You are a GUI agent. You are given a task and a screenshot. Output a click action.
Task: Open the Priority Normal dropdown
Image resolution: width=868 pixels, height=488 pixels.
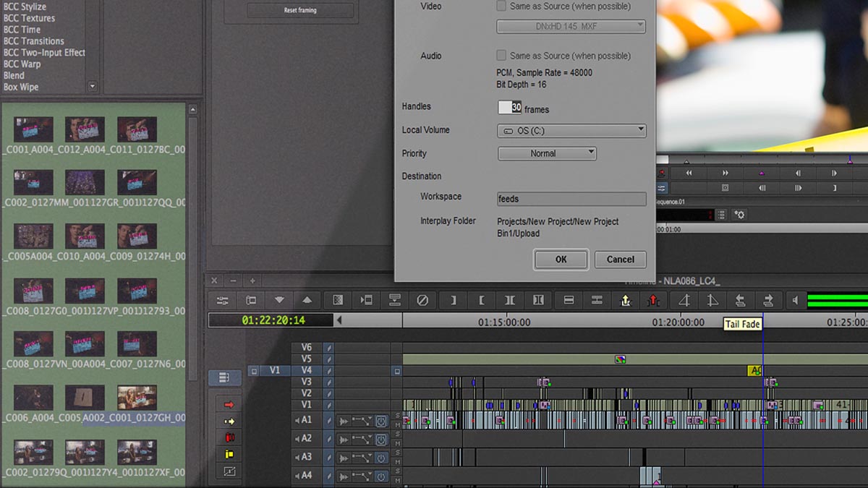pyautogui.click(x=547, y=153)
